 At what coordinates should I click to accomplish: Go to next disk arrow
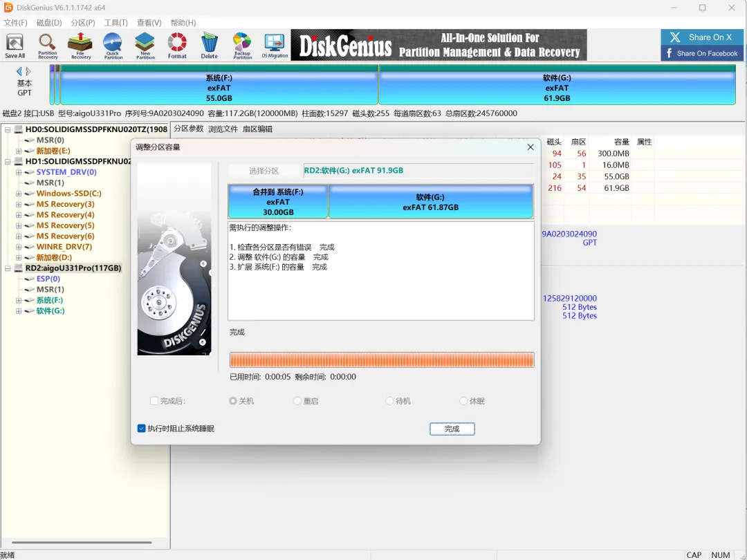pos(28,71)
